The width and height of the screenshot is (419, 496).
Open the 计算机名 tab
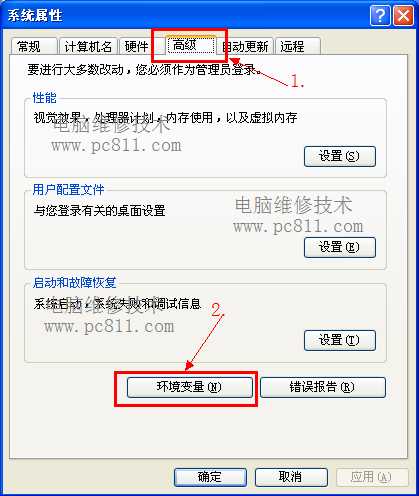click(x=88, y=46)
